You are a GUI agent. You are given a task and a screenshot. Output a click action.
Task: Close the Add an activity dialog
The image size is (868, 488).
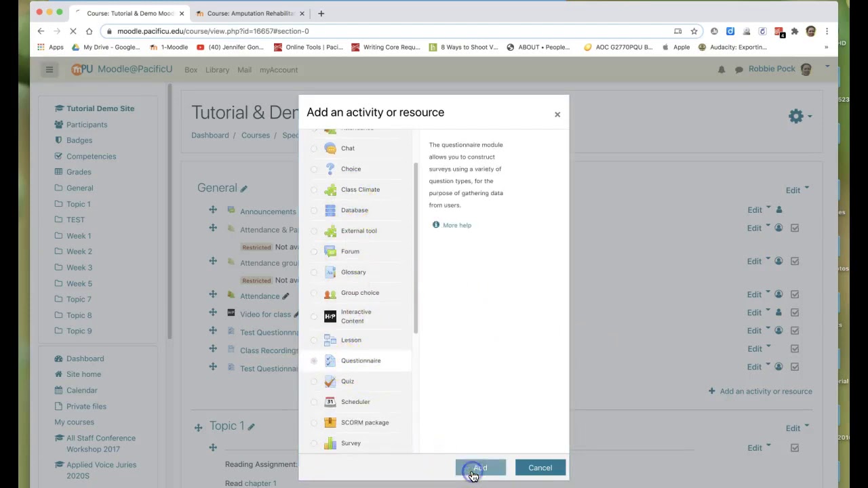(557, 115)
